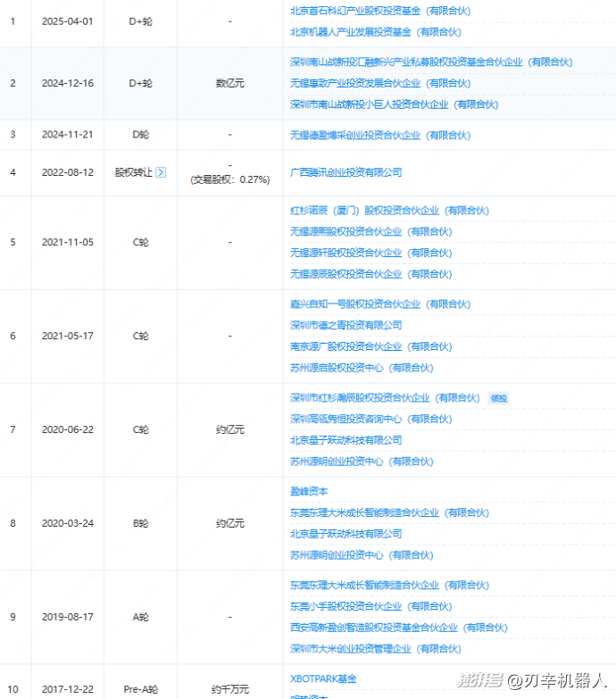Open 南京源广股权投资合伙企业 link
Viewport: 616px width, 699px height.
(370, 346)
